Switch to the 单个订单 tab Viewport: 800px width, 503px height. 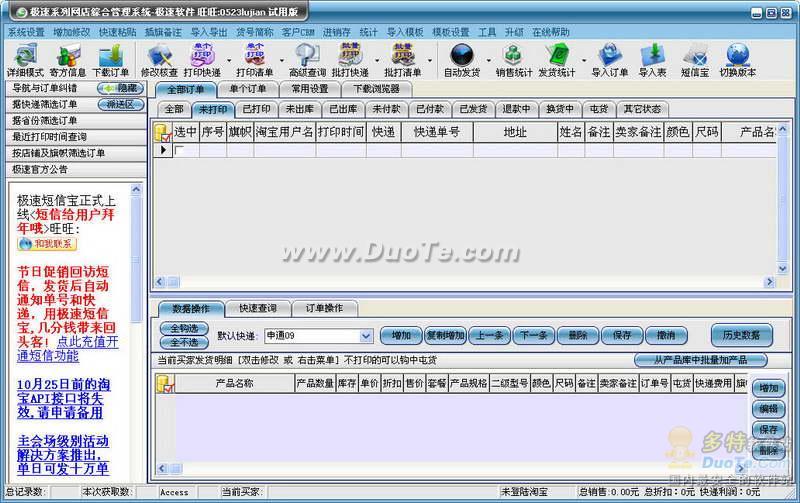[x=248, y=89]
